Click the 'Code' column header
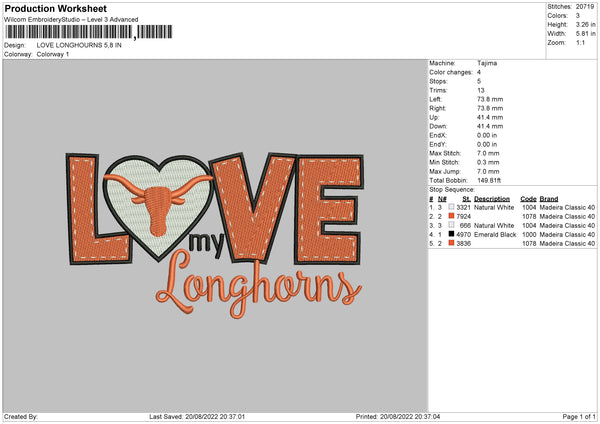The height and width of the screenshot is (424, 600). coord(528,199)
